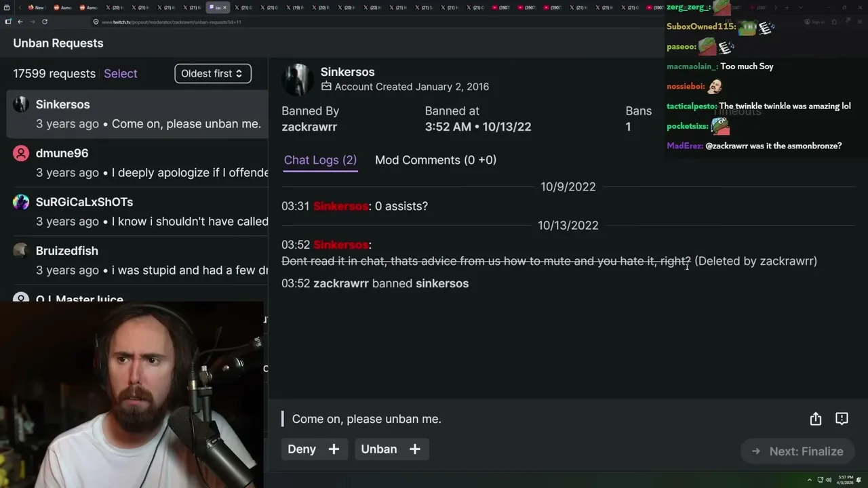Screen dimensions: 868x488
Task: Click the calendar icon beside Account Created
Action: coord(326,87)
